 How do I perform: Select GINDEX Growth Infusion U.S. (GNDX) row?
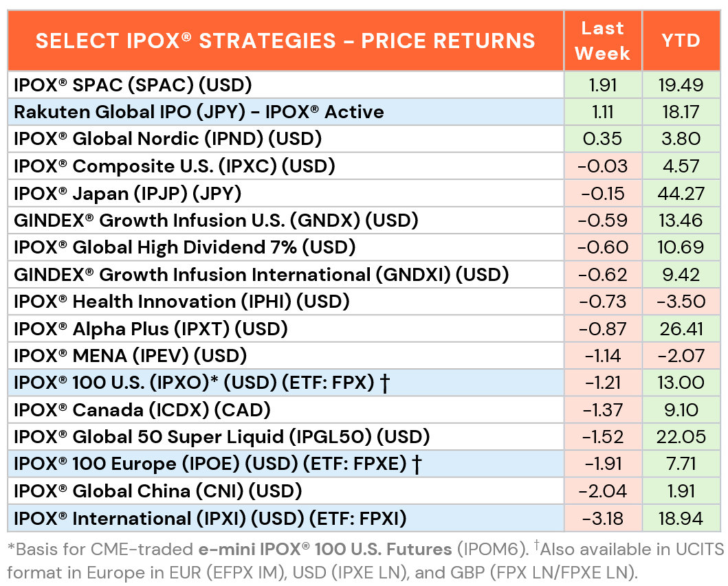[x=364, y=221]
